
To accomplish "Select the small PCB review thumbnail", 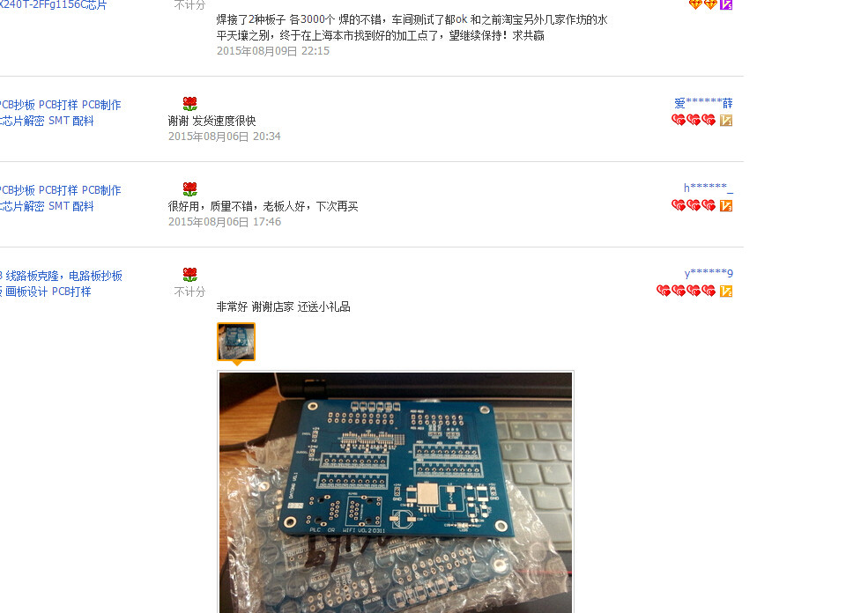I will click(x=236, y=342).
